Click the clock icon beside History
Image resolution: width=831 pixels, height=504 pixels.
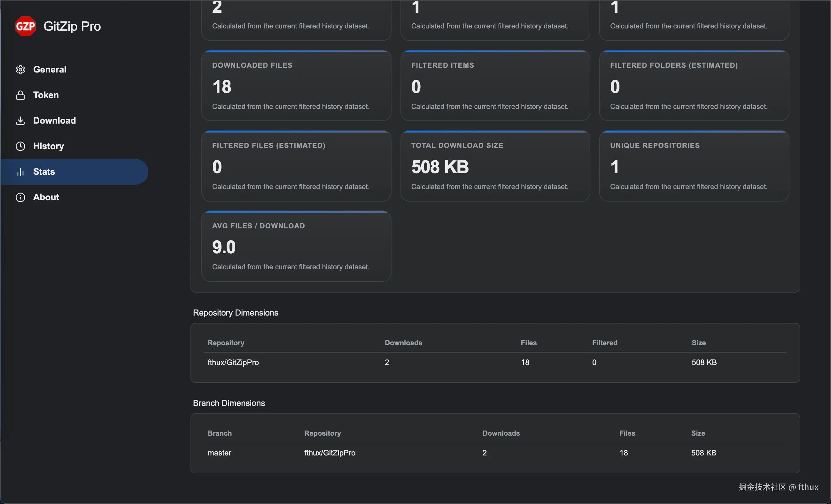(20, 146)
